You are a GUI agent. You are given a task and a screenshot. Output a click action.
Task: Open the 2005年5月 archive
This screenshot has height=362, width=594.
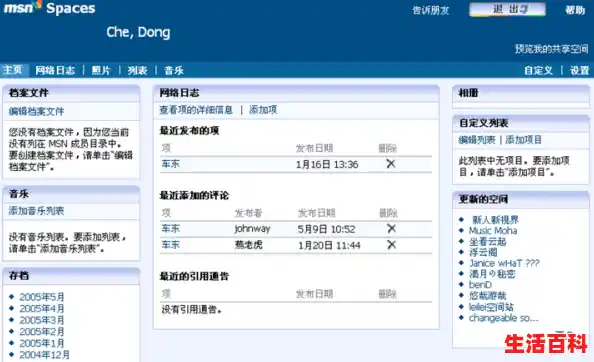tap(42, 297)
